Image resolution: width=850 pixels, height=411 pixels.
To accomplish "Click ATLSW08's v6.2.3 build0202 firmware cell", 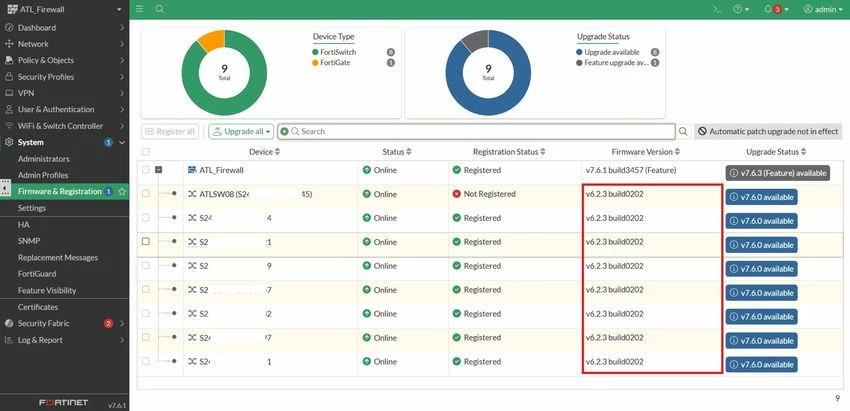I will 615,194.
